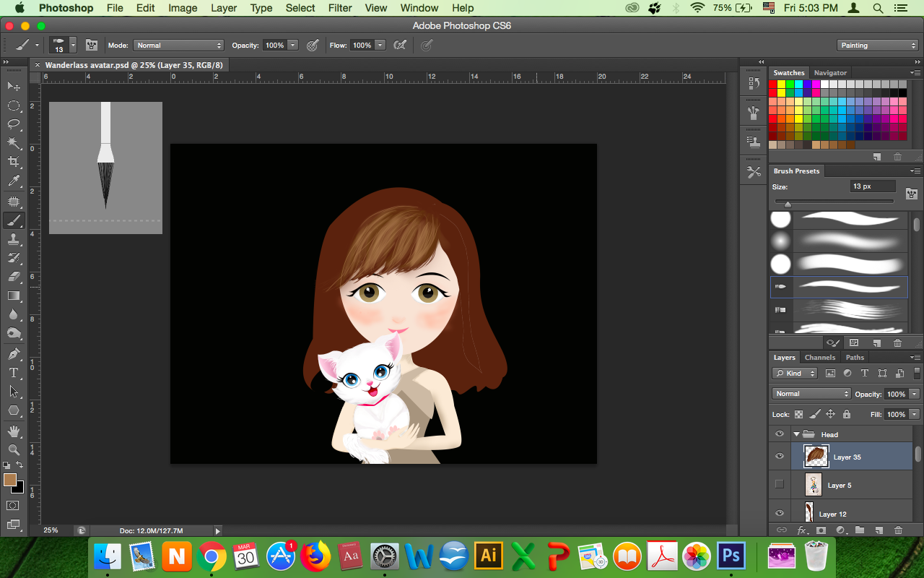The width and height of the screenshot is (924, 578).
Task: Select the Pen tool
Action: point(14,354)
